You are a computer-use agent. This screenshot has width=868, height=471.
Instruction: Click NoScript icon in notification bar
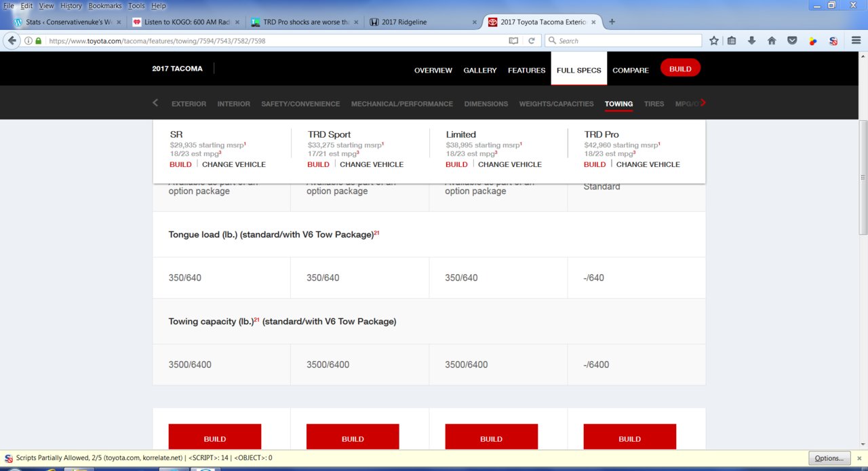pyautogui.click(x=8, y=458)
